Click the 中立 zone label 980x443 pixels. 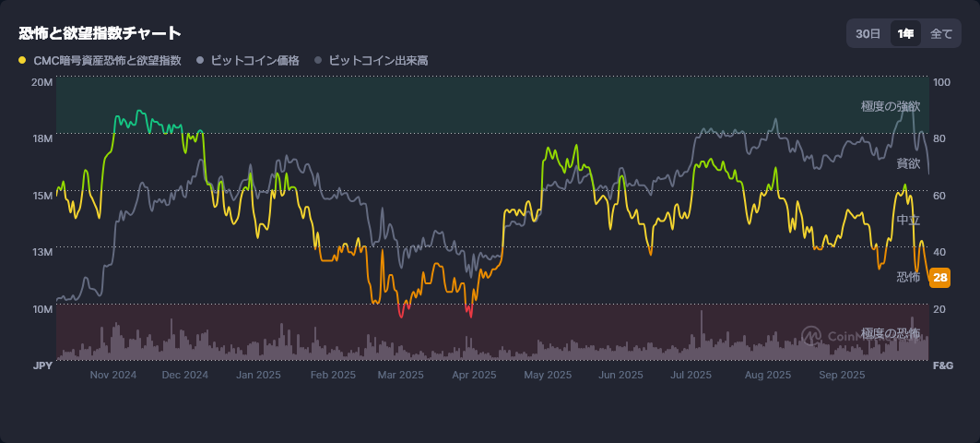pos(908,220)
